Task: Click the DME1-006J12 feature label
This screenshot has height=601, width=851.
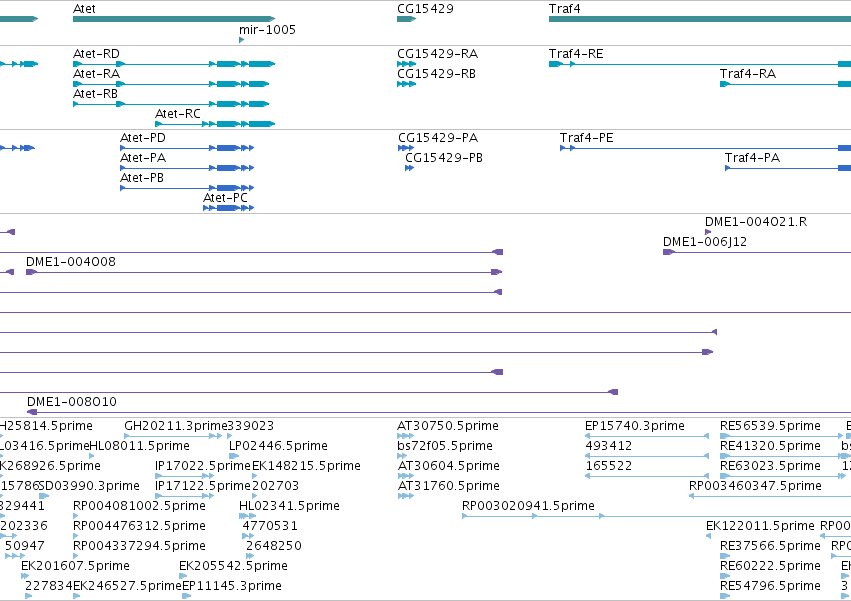Action: click(x=704, y=242)
